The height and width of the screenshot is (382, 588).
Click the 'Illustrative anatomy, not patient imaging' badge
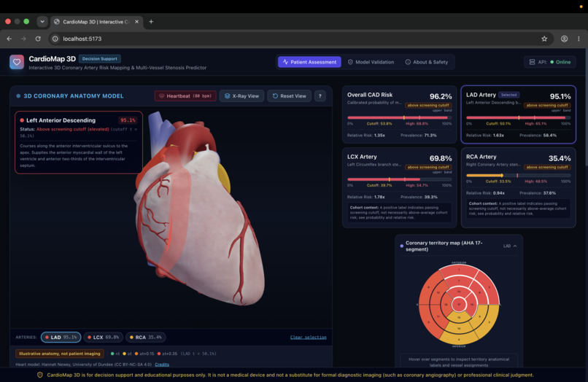[60, 354]
